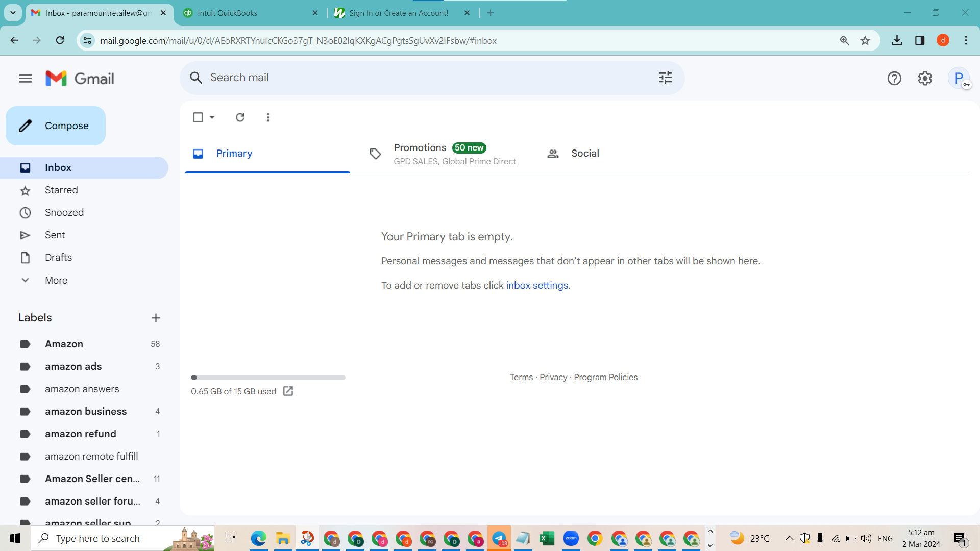
Task: Open the Drafts folder
Action: 84,258
